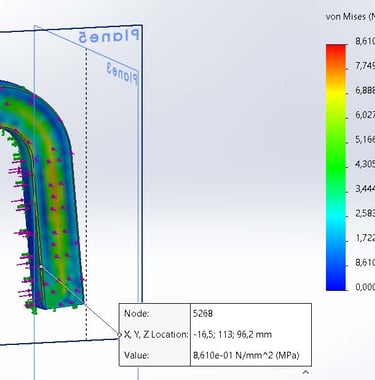Click the X, Y, Z Location value cell

pos(251,334)
